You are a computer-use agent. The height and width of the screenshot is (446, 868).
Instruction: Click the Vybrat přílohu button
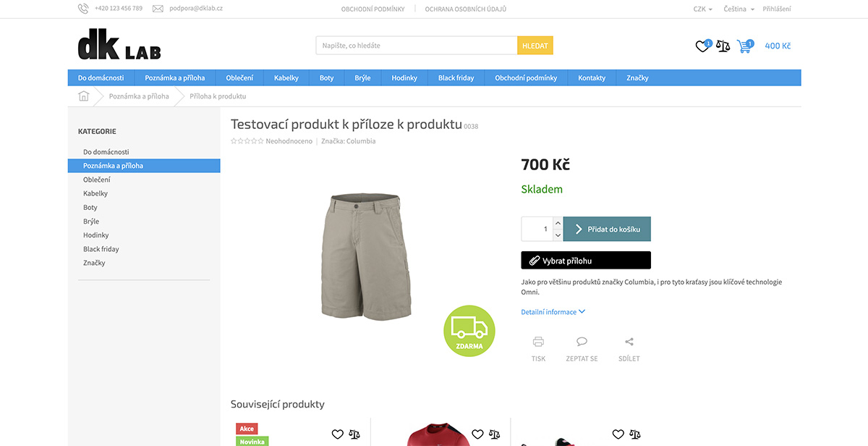click(x=586, y=260)
